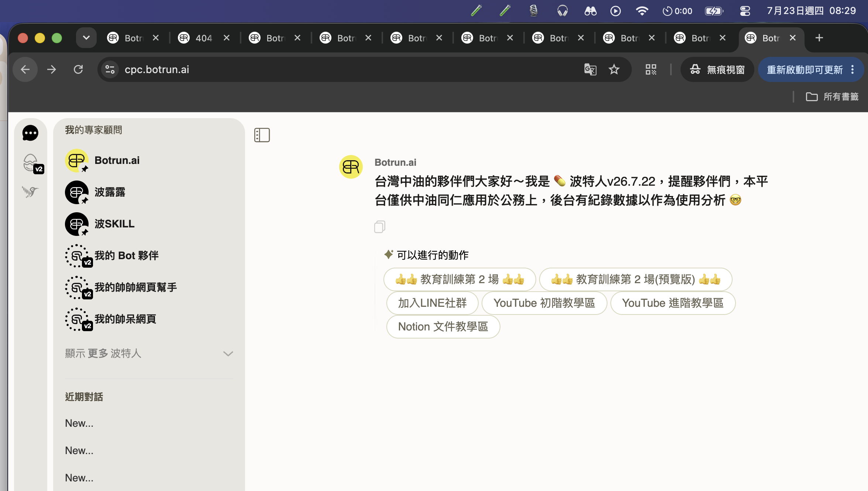Click the date and time 7月23日週四 08:29
This screenshot has width=868, height=491.
pos(811,11)
